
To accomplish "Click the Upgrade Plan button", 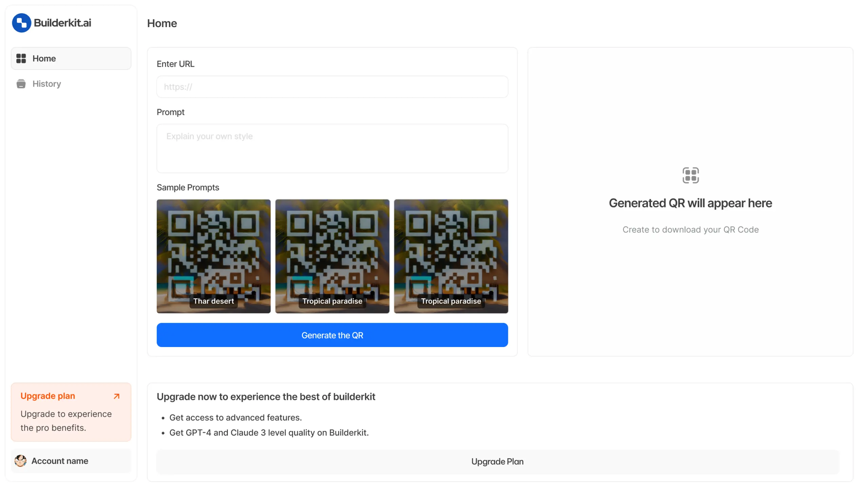I will pyautogui.click(x=497, y=461).
